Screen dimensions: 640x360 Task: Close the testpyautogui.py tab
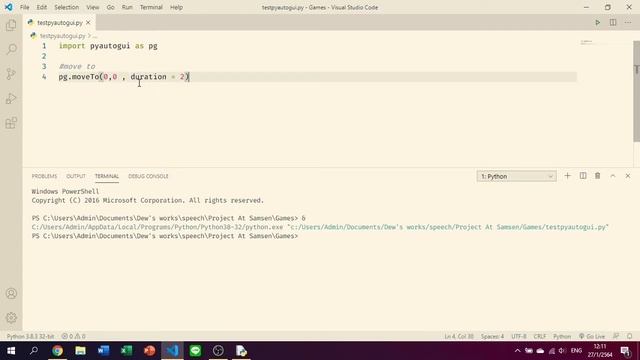coord(88,23)
